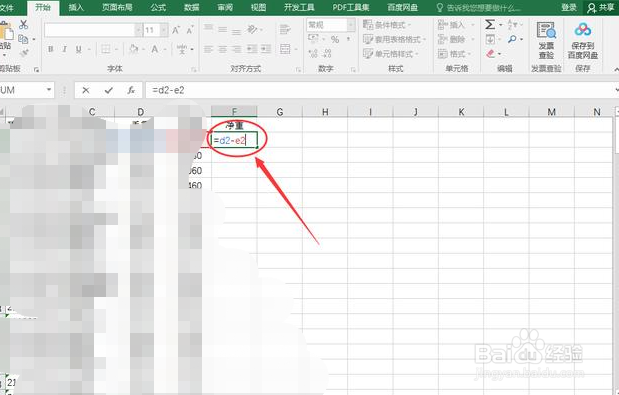Screen dimensions: 619x395
Task: Click the Find and Select magnifier
Action: (512, 39)
